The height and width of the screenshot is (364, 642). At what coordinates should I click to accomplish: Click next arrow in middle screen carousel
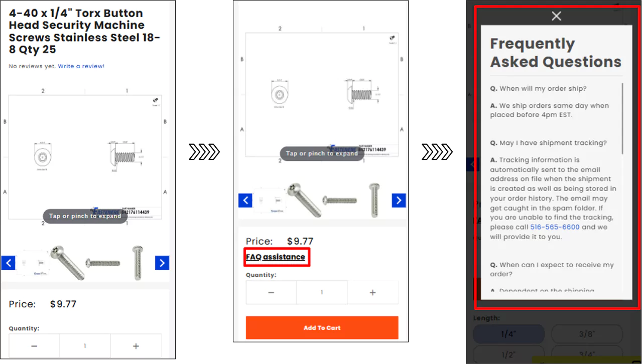(x=399, y=201)
